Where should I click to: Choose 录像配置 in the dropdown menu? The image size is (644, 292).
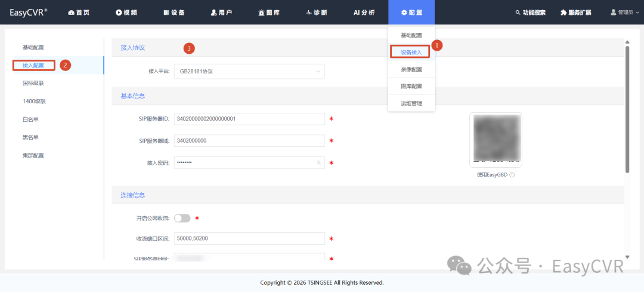(411, 69)
